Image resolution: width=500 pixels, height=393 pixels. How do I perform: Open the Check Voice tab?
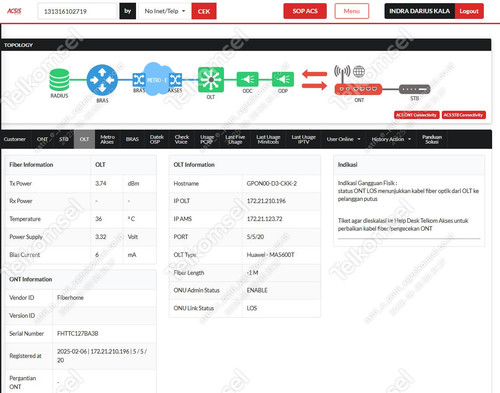(182, 139)
